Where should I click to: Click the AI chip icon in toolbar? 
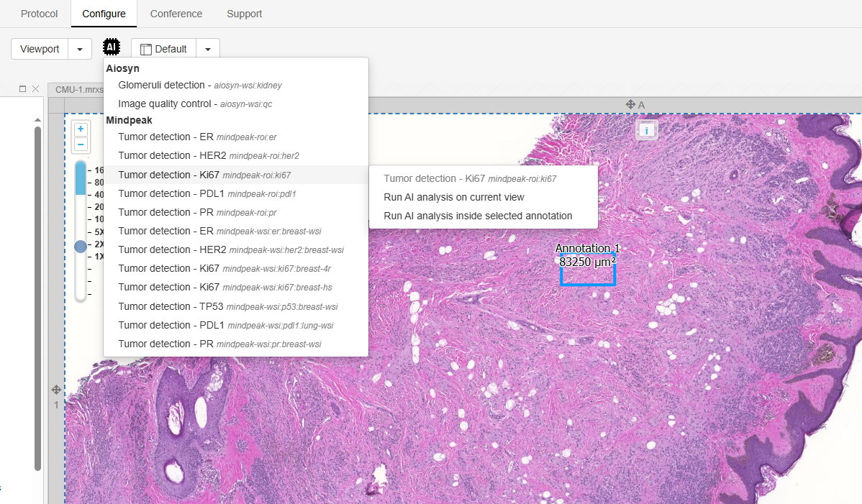[x=112, y=47]
